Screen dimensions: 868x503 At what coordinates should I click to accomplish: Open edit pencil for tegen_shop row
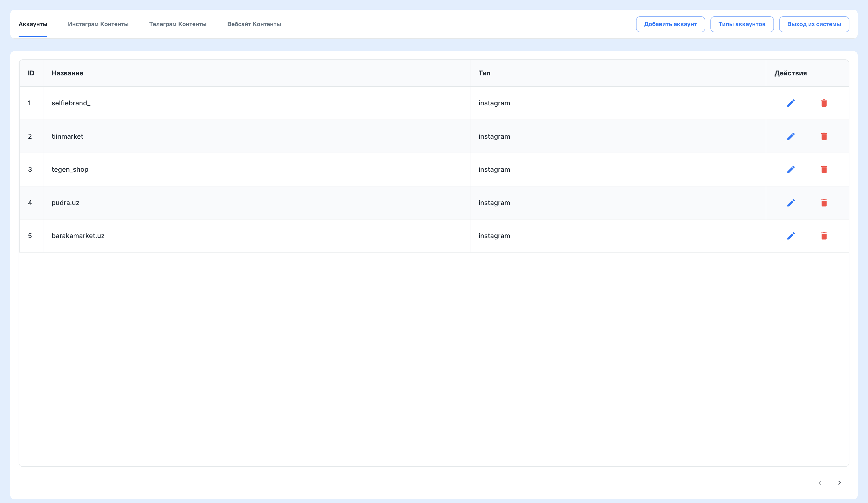coord(791,169)
